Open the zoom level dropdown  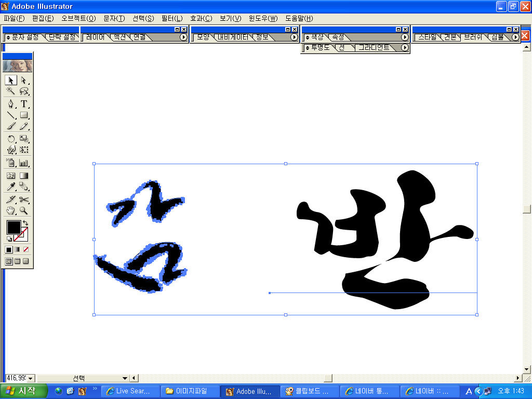pyautogui.click(x=30, y=378)
